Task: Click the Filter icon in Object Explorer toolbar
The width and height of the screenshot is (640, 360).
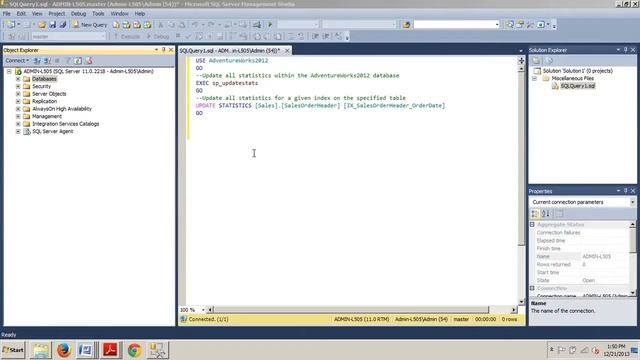Action: click(x=68, y=61)
